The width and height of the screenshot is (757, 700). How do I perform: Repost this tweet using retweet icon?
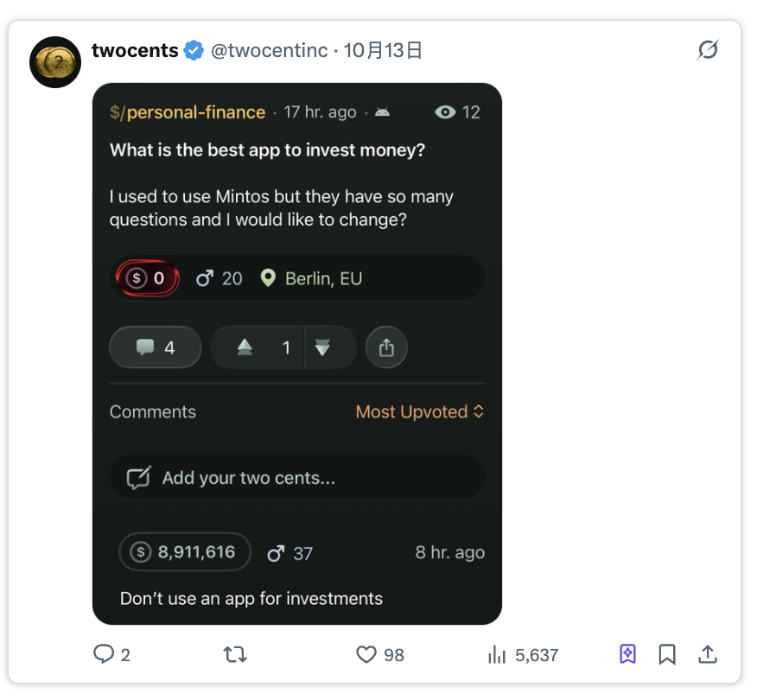pyautogui.click(x=235, y=654)
